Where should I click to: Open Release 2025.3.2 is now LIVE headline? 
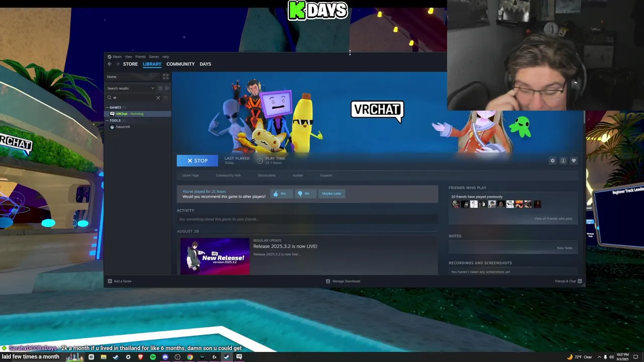click(x=285, y=246)
